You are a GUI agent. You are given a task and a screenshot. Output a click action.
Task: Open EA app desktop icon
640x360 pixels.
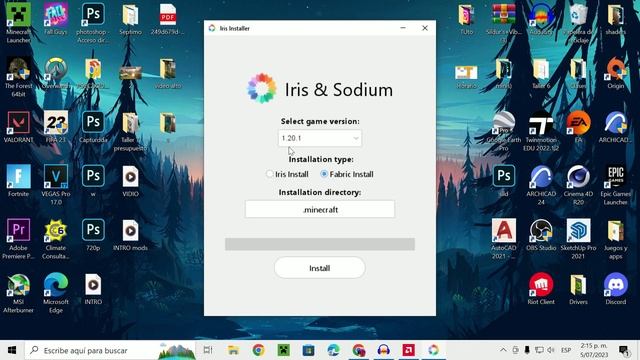pos(578,127)
